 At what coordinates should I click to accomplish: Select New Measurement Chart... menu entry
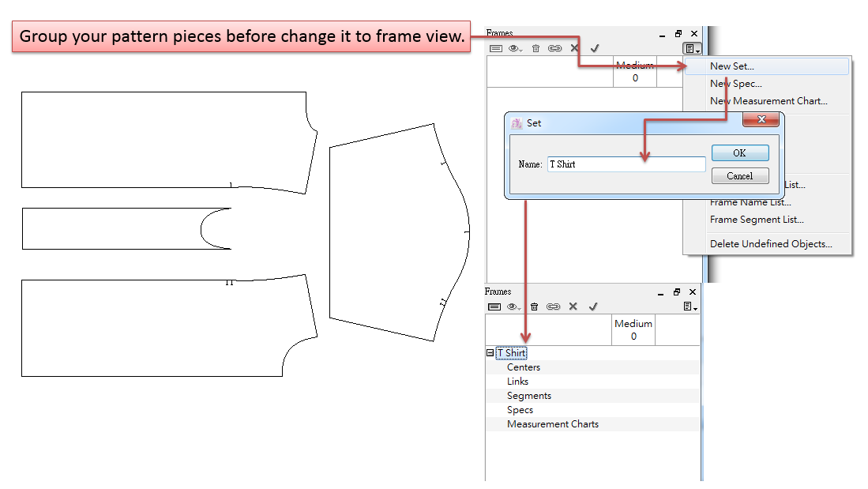[x=768, y=101]
